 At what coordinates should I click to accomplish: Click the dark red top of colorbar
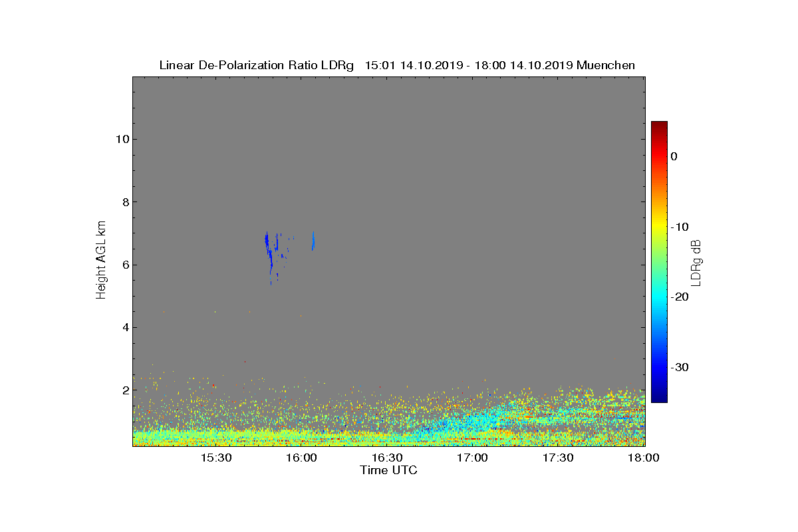tap(659, 125)
